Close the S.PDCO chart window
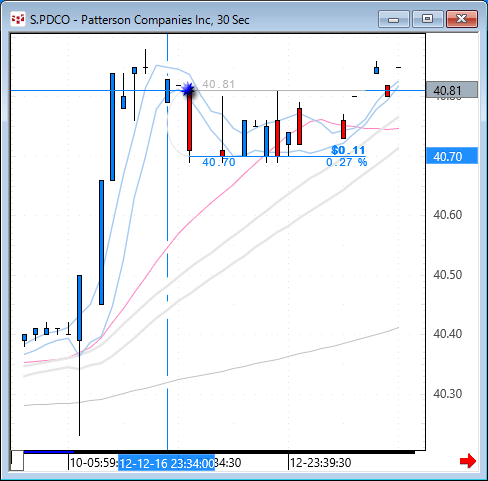 pyautogui.click(x=462, y=19)
